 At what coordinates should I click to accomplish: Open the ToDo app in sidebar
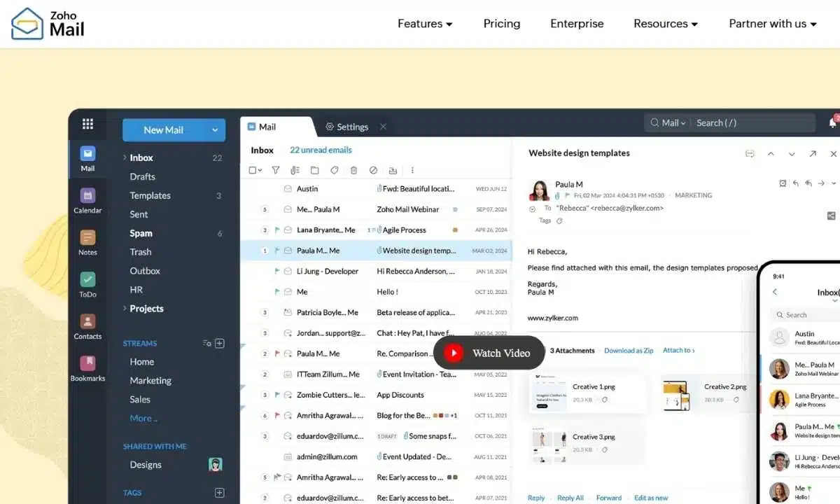coord(87,285)
